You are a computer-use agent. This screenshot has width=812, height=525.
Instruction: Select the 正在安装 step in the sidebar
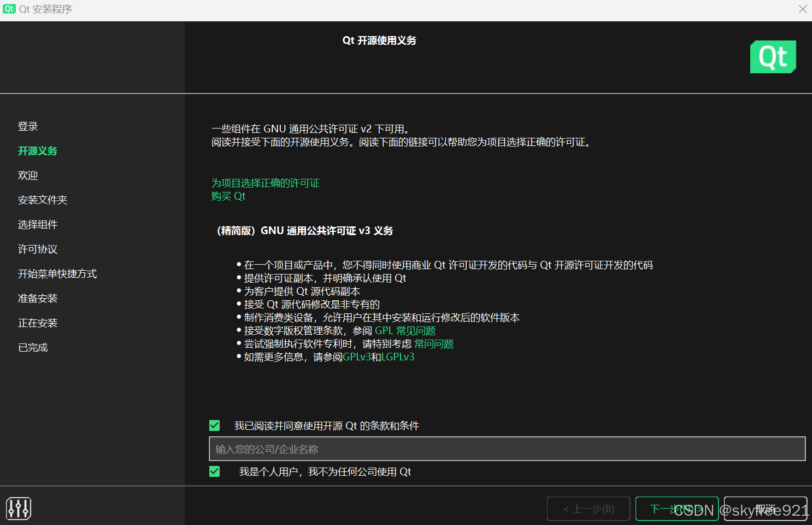38,323
